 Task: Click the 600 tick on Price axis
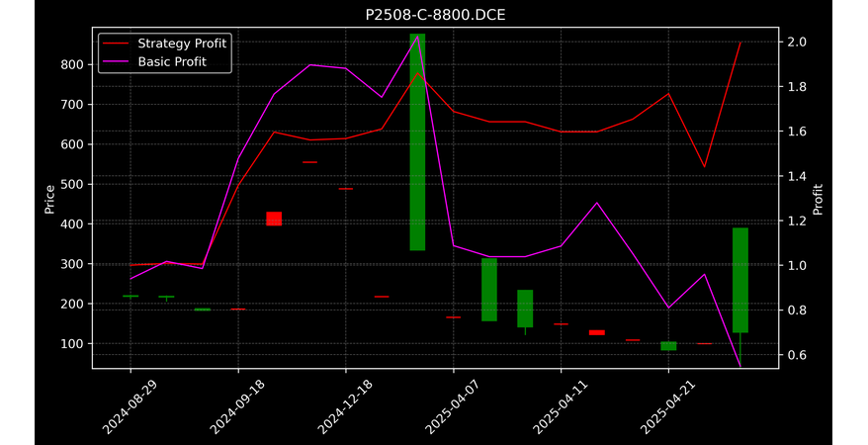pos(72,144)
